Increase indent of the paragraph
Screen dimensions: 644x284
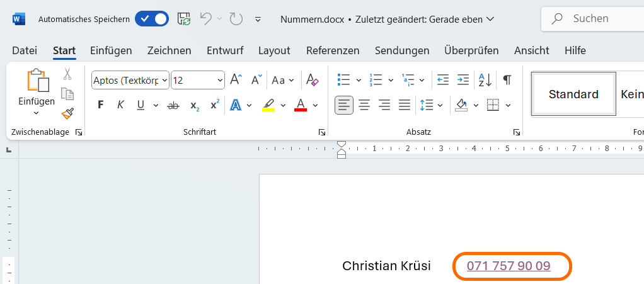click(463, 80)
